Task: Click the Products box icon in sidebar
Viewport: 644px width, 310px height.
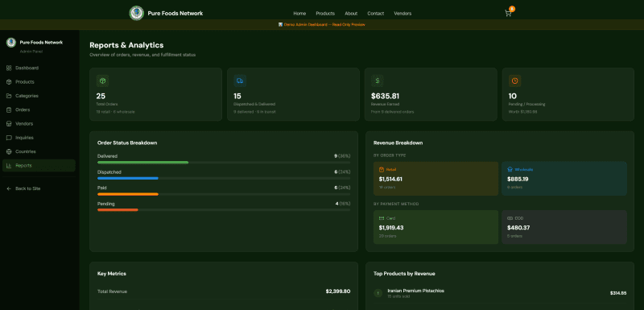Action: pyautogui.click(x=9, y=82)
